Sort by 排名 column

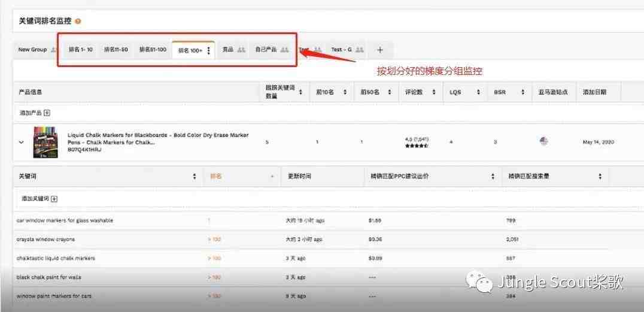(272, 177)
